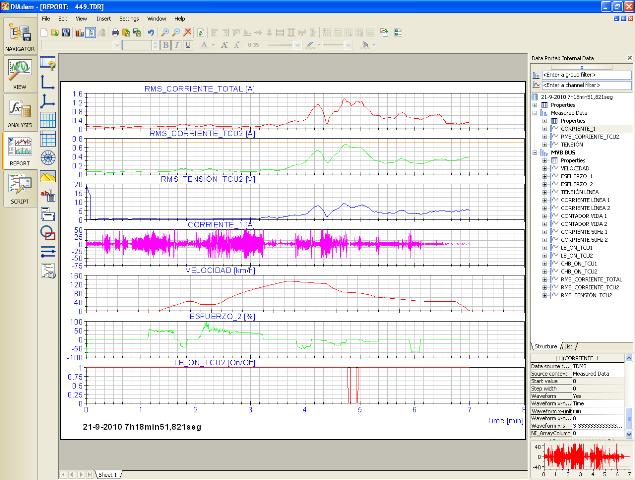Expand the LB_ON_TCU1 channel node
This screenshot has height=480, width=635.
pyautogui.click(x=545, y=248)
